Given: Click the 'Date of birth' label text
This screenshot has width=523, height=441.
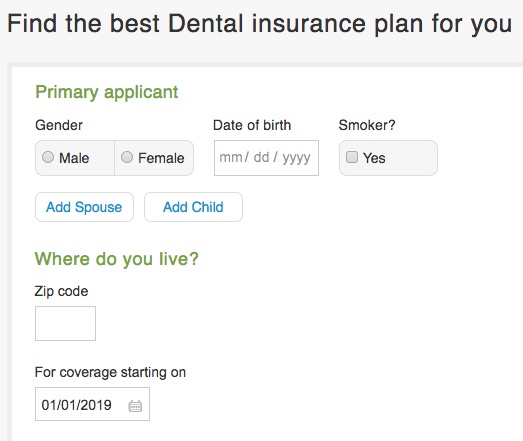Looking at the screenshot, I should (x=252, y=125).
